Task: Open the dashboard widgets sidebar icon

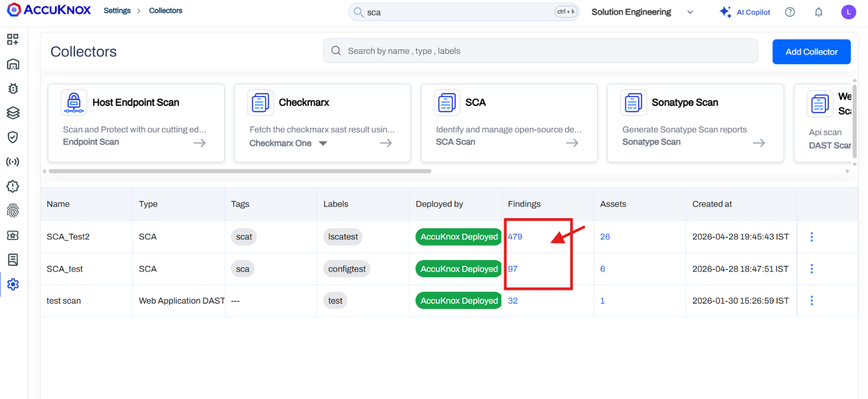Action: pos(13,39)
